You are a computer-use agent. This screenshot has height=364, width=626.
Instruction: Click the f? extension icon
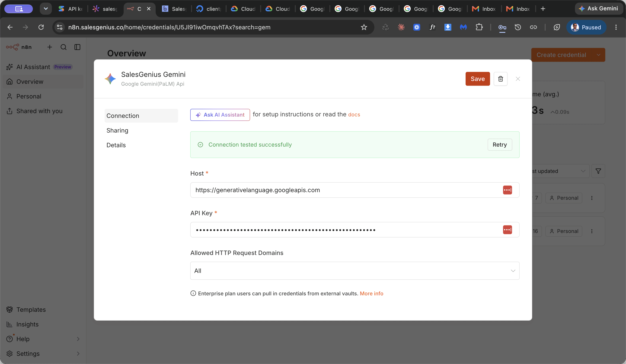point(432,27)
